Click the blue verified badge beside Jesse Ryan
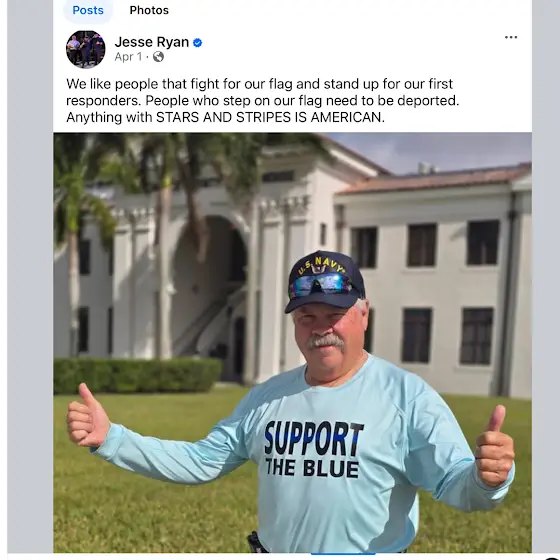The height and width of the screenshot is (560, 560). [198, 43]
